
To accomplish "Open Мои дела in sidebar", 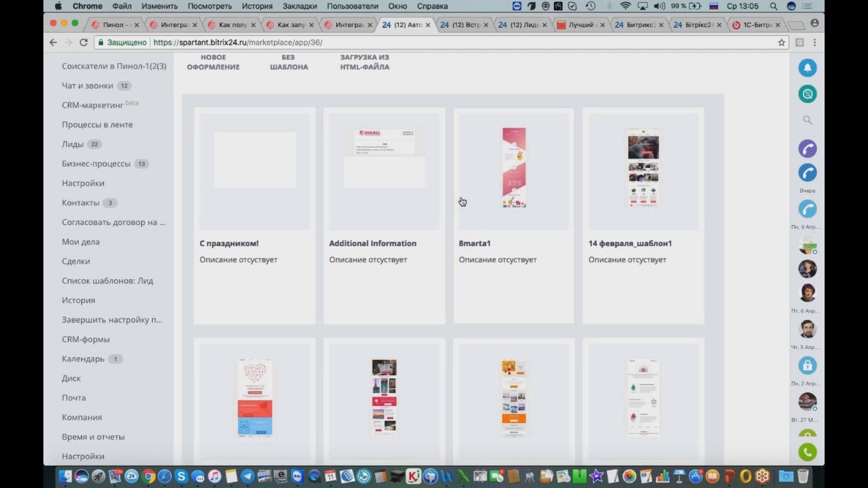I will pos(81,241).
